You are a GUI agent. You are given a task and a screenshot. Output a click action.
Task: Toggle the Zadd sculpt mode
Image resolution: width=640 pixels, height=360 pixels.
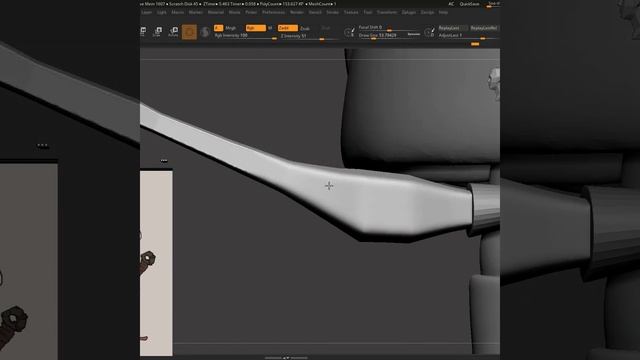(x=288, y=28)
